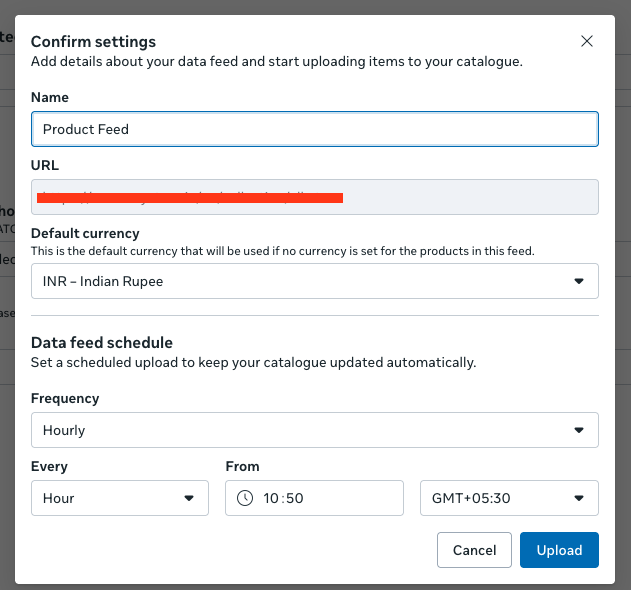Screen dimensions: 631x590
Task: Close the Confirm settings dialog
Action: pyautogui.click(x=587, y=41)
